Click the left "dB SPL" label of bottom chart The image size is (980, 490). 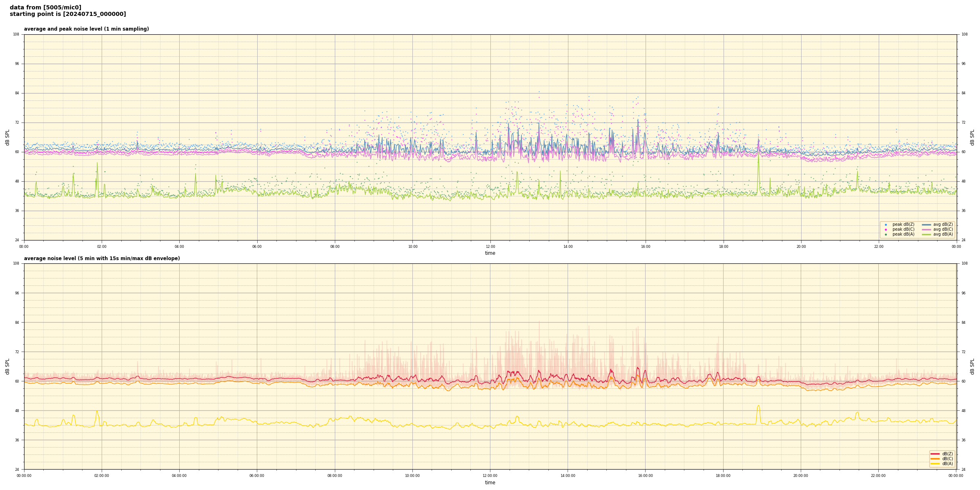(7, 366)
